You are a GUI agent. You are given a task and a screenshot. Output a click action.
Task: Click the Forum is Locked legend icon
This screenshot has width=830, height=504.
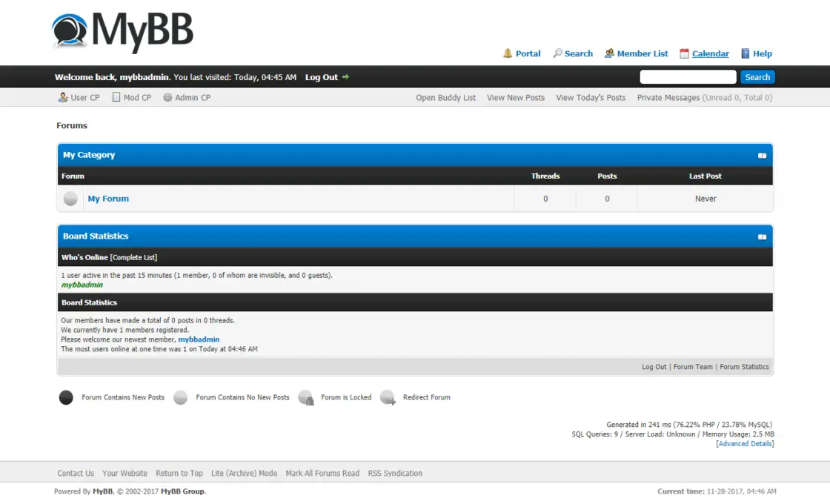click(x=306, y=397)
